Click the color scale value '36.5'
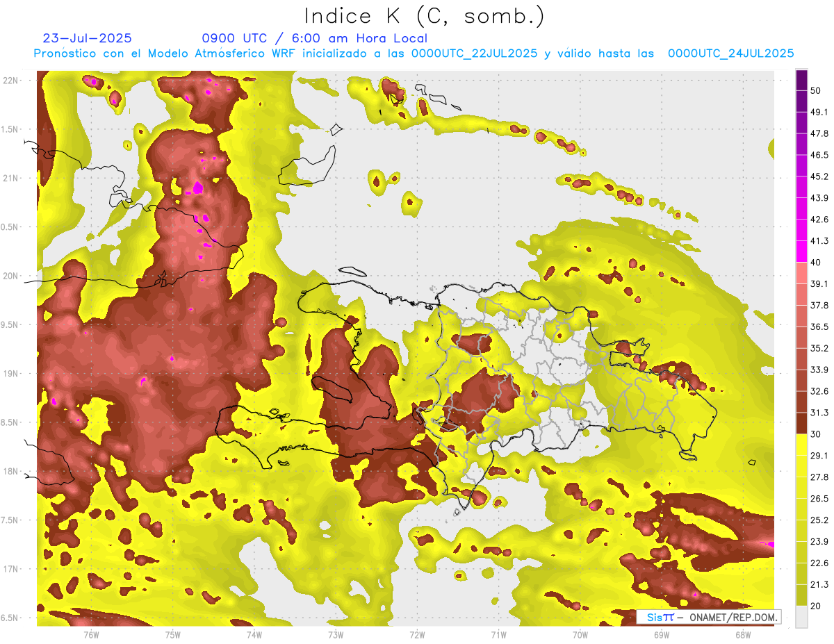Viewport: 834px width, 644px height. coord(819,327)
